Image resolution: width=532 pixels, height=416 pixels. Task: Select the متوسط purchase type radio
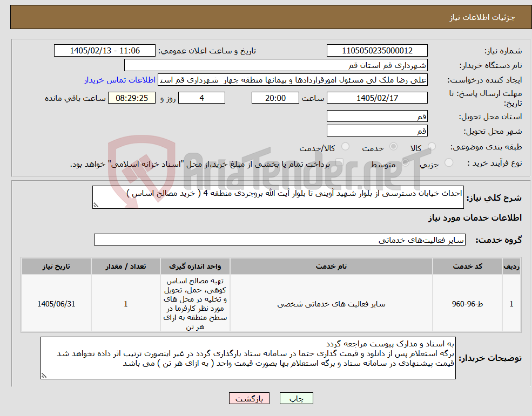tap(405, 163)
